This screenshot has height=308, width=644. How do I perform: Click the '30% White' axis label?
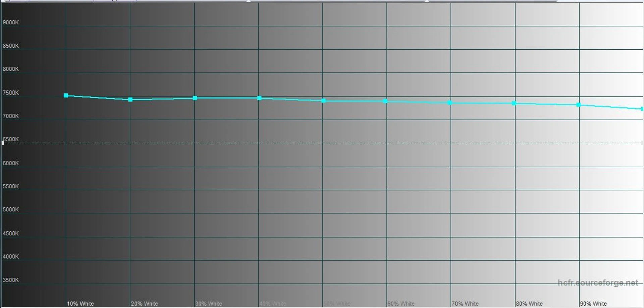point(208,304)
